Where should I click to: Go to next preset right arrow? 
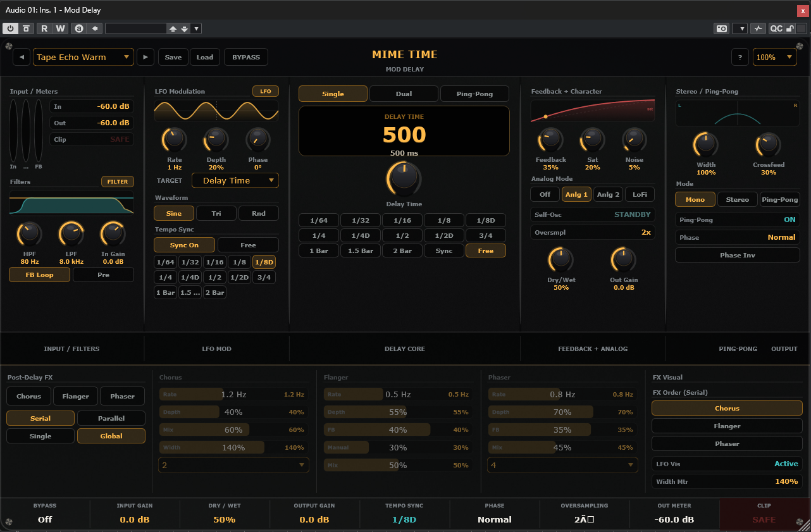pyautogui.click(x=145, y=57)
